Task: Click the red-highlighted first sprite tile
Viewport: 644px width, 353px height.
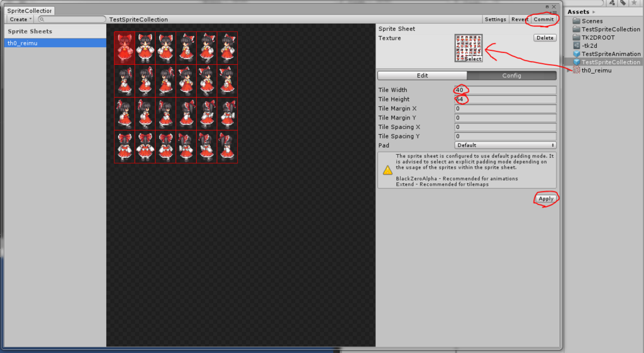Action: tap(125, 48)
